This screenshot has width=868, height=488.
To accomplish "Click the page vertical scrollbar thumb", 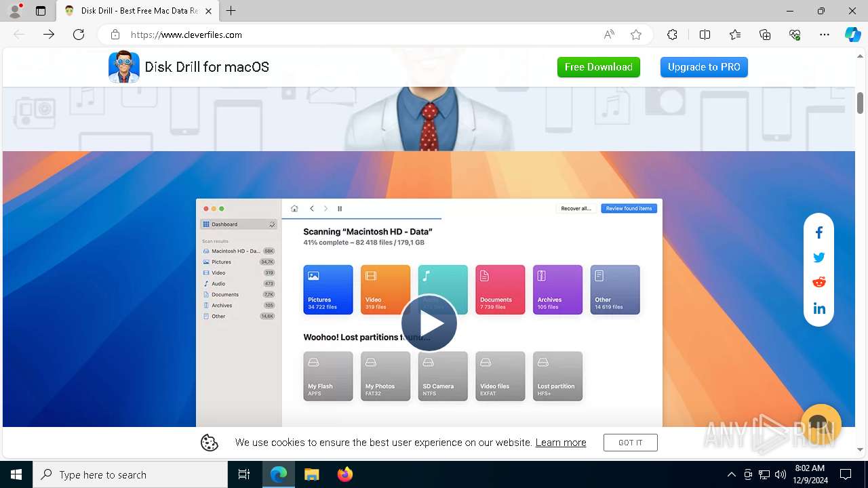I will 860,103.
